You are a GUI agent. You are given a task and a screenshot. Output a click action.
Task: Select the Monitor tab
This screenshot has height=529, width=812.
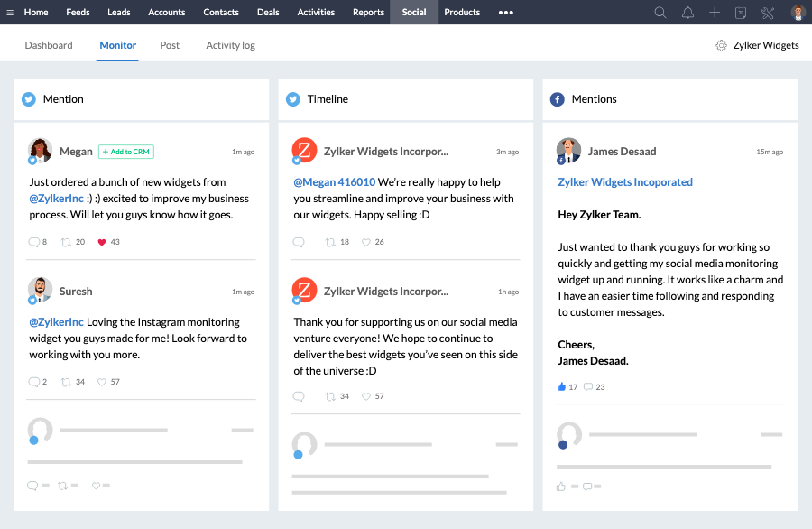point(117,45)
